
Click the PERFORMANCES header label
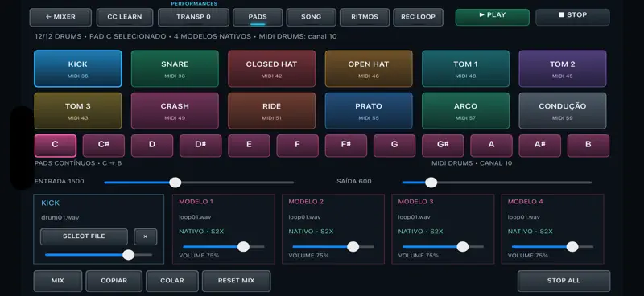coord(194,4)
